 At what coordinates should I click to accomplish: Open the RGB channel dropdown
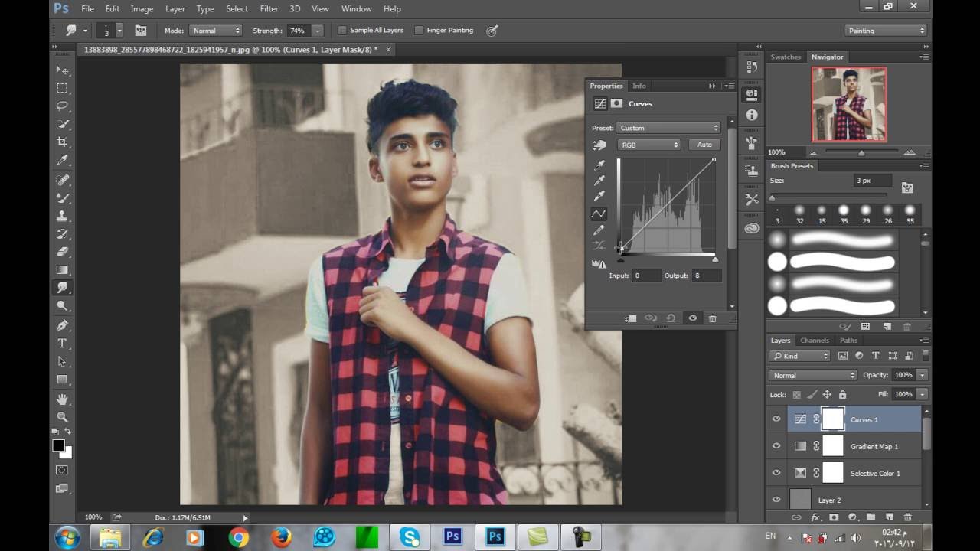[648, 145]
